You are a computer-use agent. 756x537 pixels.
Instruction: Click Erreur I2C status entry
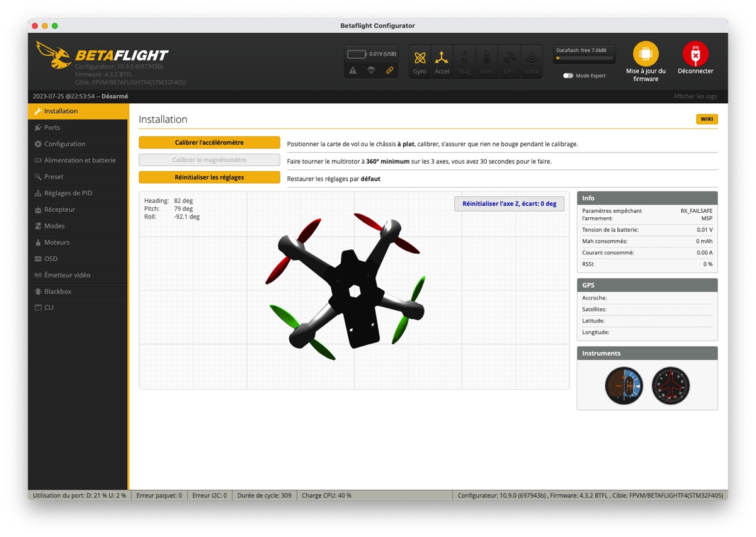coord(209,495)
